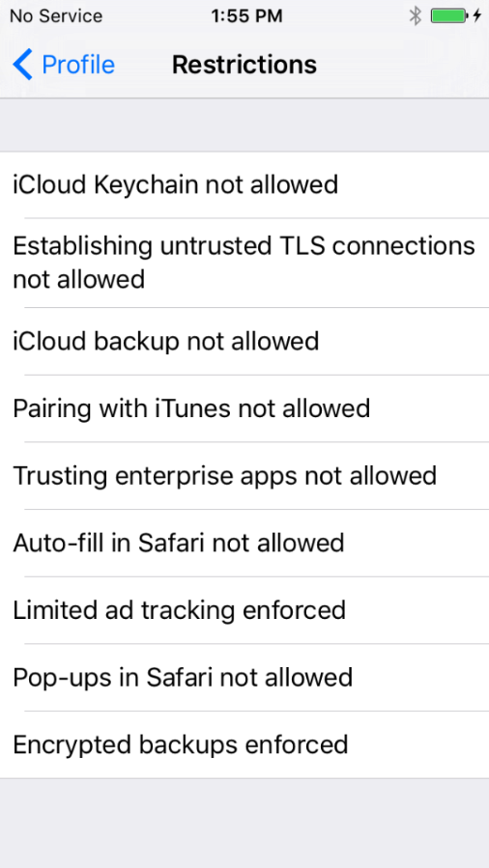Tap the status bar
Image resolution: width=489 pixels, height=868 pixels.
pyautogui.click(x=244, y=16)
